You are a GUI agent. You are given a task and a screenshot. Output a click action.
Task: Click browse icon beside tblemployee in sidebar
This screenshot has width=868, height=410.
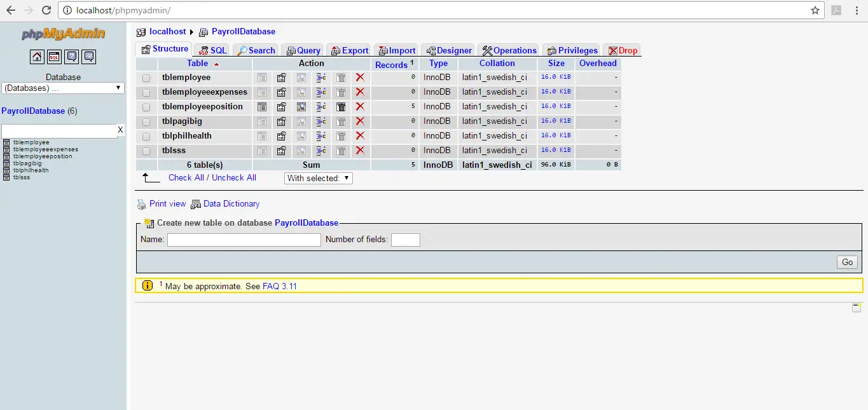(x=6, y=142)
